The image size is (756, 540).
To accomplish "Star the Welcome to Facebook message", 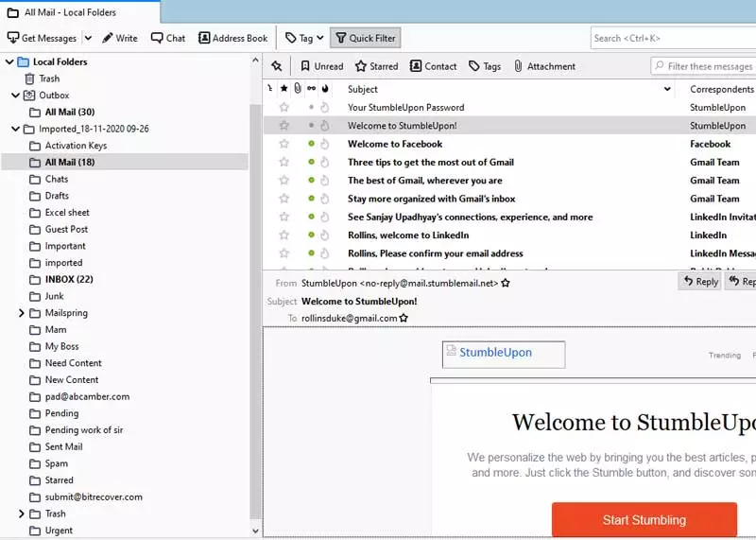I will coord(283,144).
